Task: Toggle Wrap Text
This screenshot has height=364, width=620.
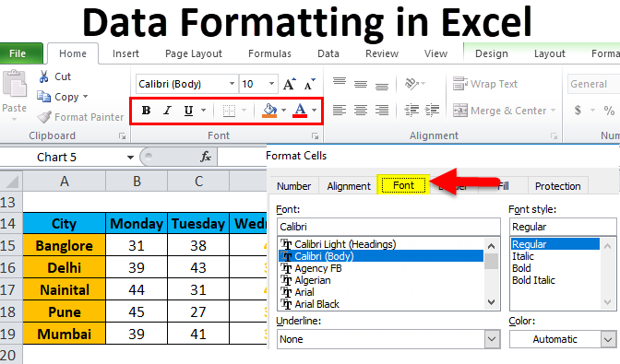Action: click(x=485, y=84)
